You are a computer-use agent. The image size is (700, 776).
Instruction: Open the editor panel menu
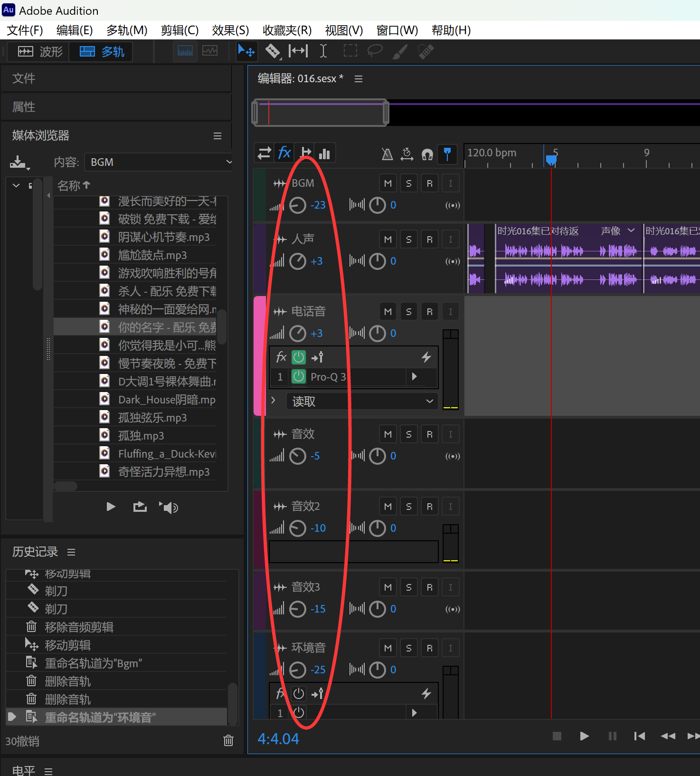pyautogui.click(x=359, y=79)
